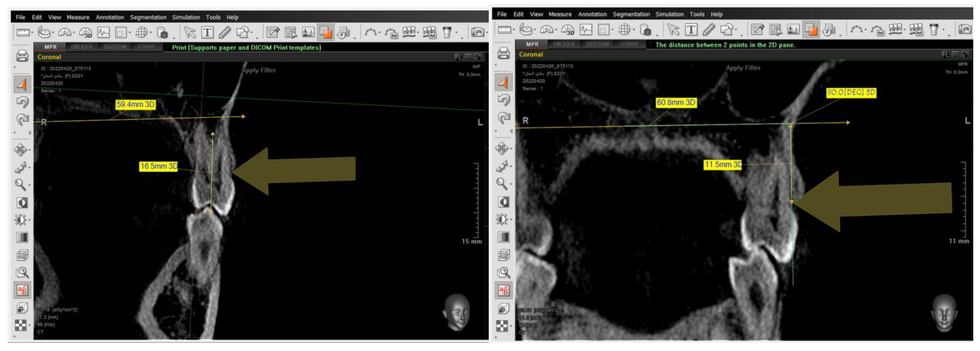
Task: Click the Apply Filter text in left pane
Action: click(x=259, y=70)
